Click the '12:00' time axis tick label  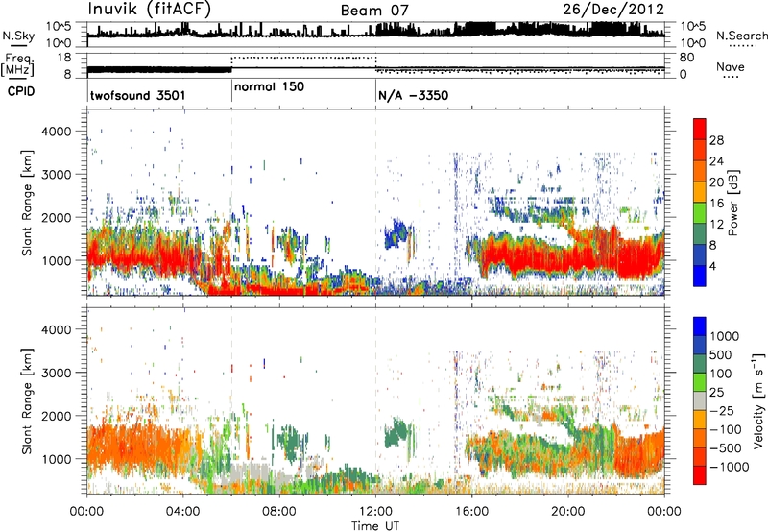point(375,512)
